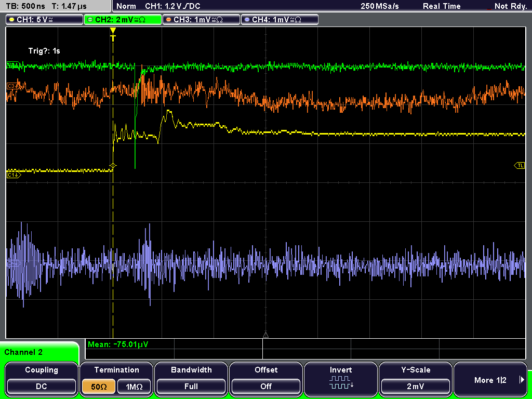Click the CH1: 1.2 V trigger source readout
Screen dimensions: 532x399
[x=172, y=6]
